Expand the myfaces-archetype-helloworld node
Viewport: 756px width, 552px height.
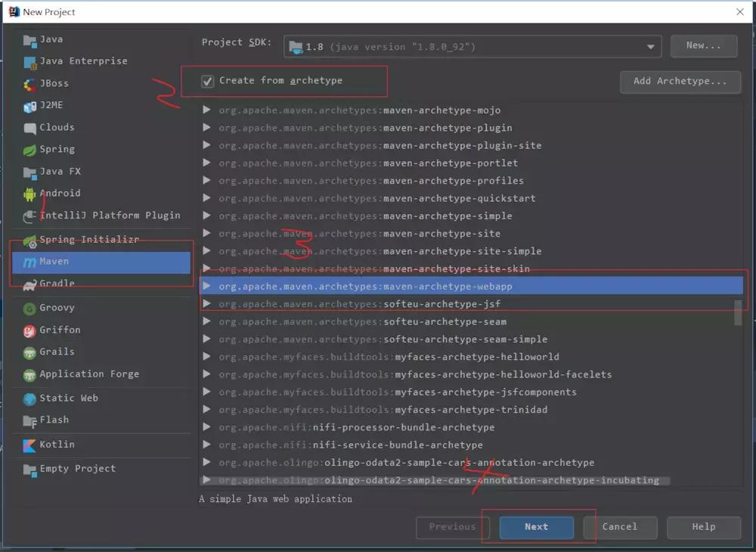(x=207, y=357)
